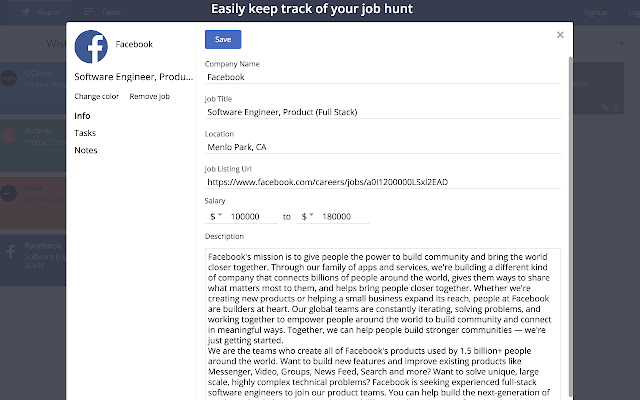Close the job details dialog

click(560, 35)
